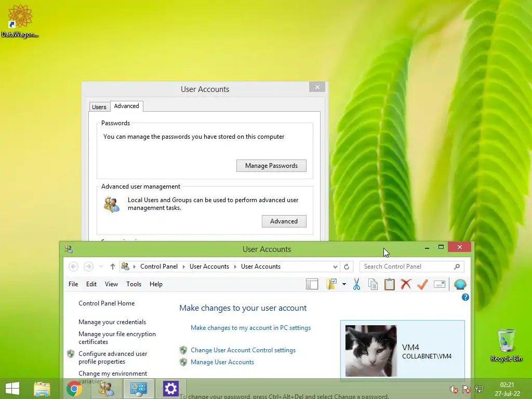The height and width of the screenshot is (399, 532).
Task: Click the Up one level arrow
Action: 112,267
